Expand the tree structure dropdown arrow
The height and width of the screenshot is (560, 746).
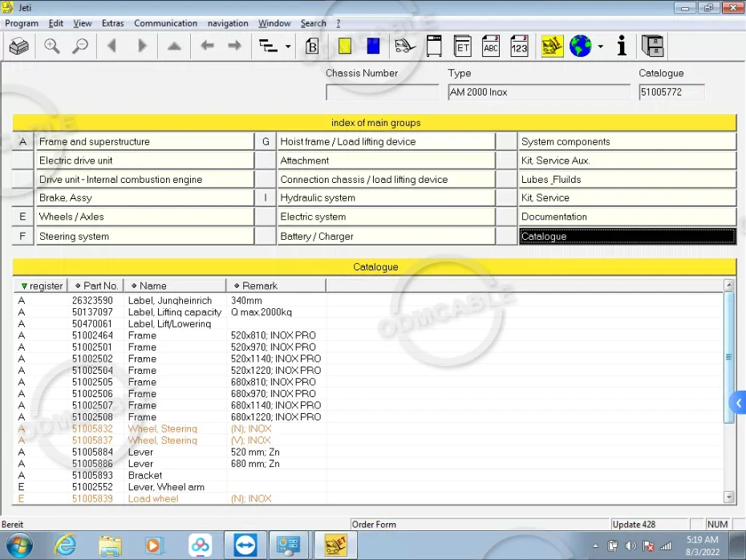(x=288, y=47)
